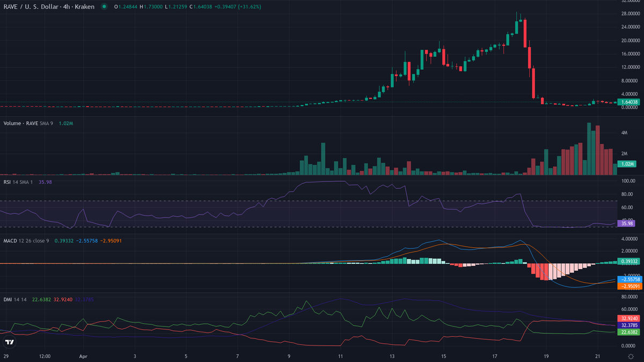Select the MACD 12 26 close 9 legend
644x362 pixels.
(x=26, y=241)
